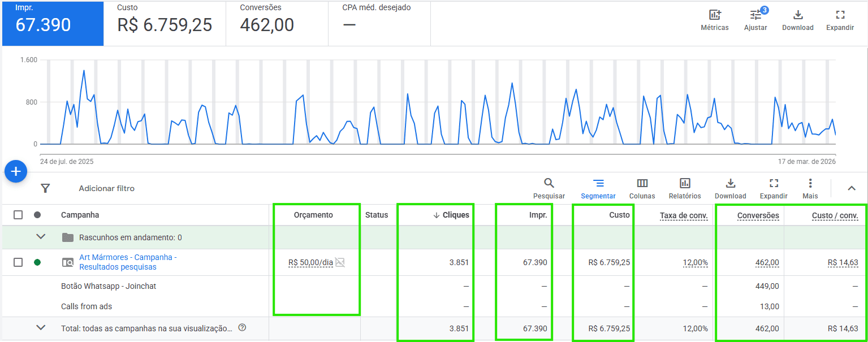
Task: Open the Ajustar chart settings
Action: [755, 16]
